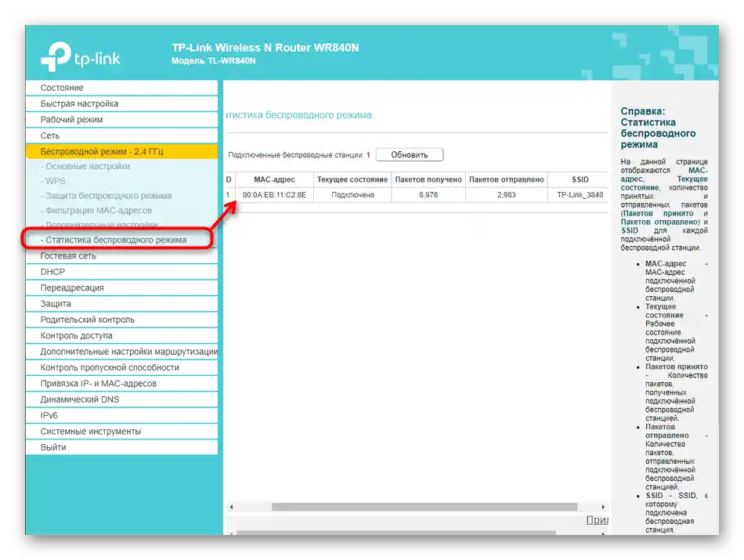Screen dimensions: 744x560
Task: Click the tp-link logo
Action: 81,57
